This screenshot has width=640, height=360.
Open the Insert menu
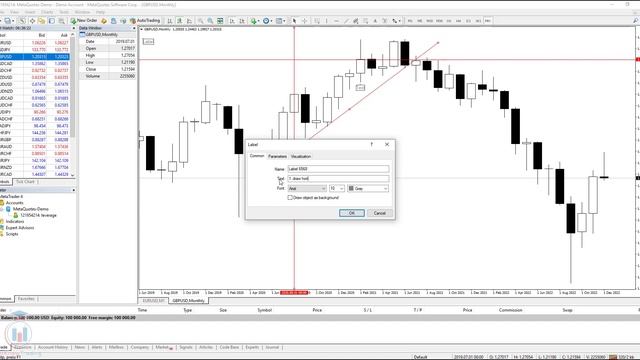point(30,12)
